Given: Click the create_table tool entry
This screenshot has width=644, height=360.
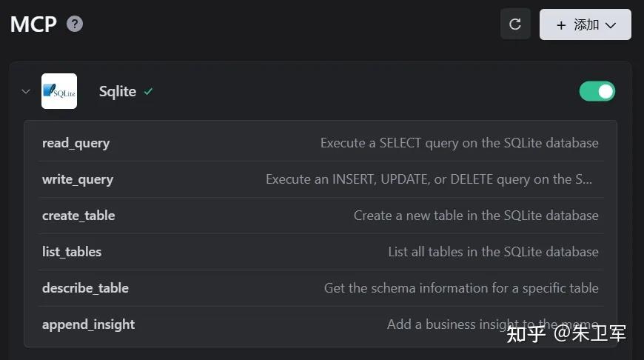Looking at the screenshot, I should coord(78,216).
